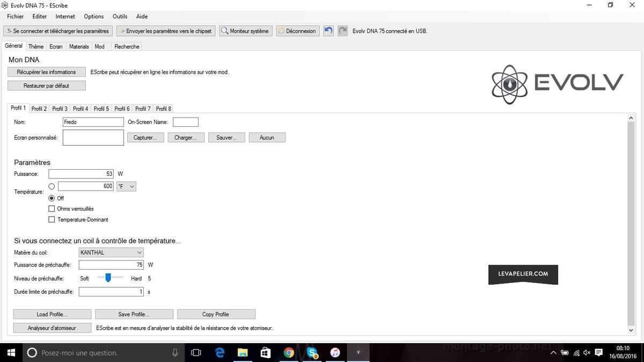Open Task View in the taskbar
The height and width of the screenshot is (362, 644).
point(196,353)
